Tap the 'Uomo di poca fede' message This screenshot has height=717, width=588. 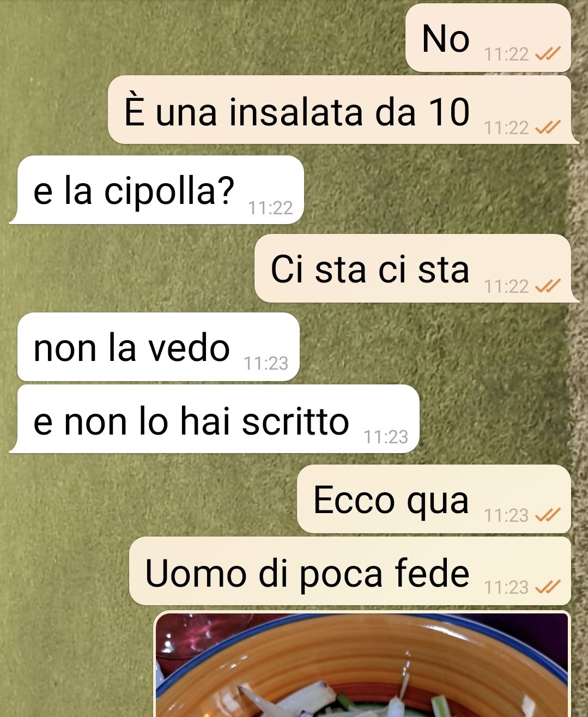[x=350, y=571]
